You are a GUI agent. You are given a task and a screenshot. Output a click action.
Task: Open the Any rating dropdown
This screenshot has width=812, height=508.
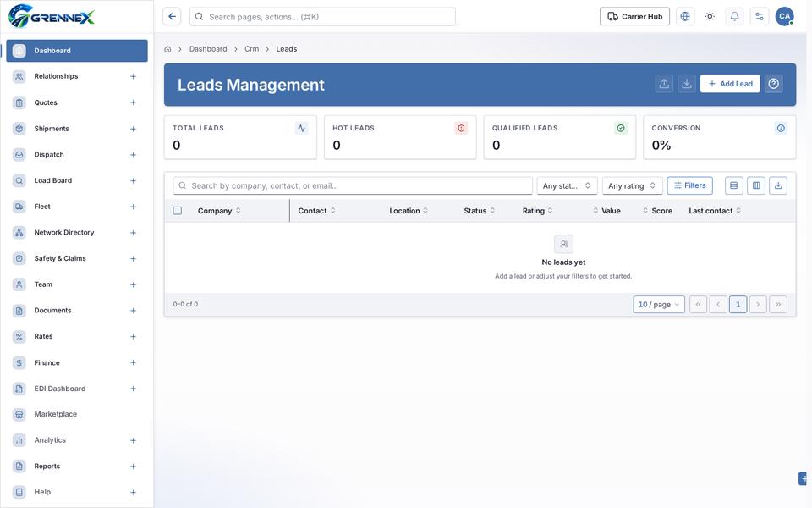pyautogui.click(x=632, y=185)
